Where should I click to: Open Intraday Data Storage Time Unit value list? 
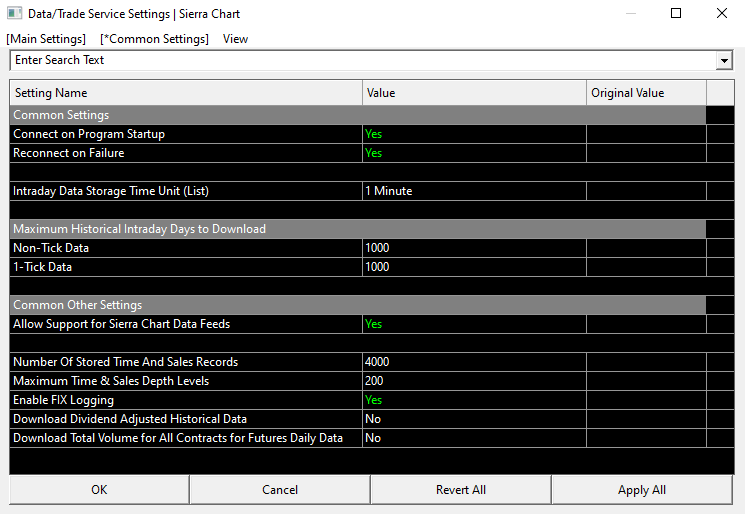point(474,191)
